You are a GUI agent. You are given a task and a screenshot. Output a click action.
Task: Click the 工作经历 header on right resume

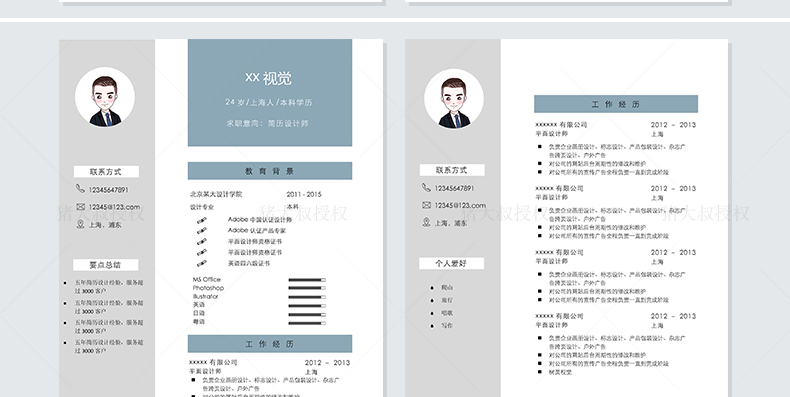(x=616, y=104)
